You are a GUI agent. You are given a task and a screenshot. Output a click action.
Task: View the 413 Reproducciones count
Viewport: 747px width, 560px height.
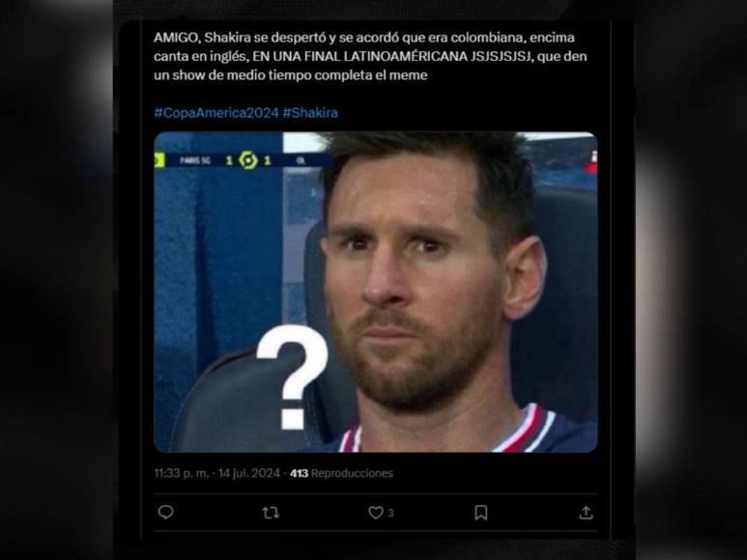click(341, 473)
